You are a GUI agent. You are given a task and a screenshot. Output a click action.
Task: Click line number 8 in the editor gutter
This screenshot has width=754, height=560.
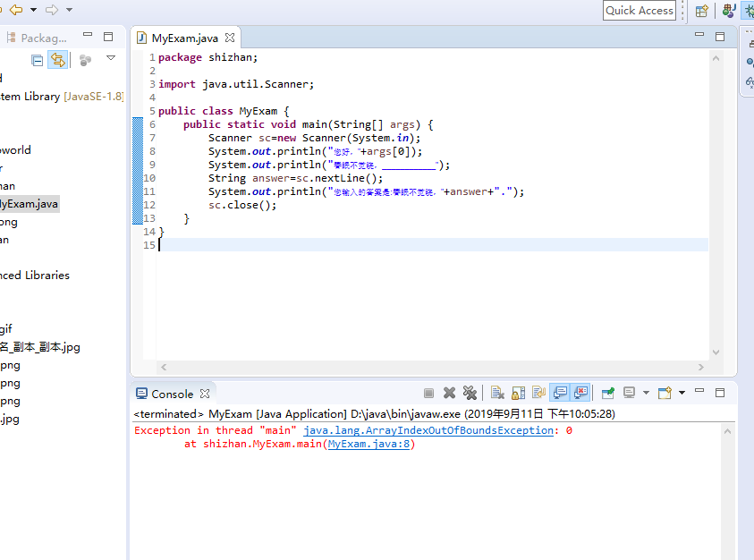(152, 151)
